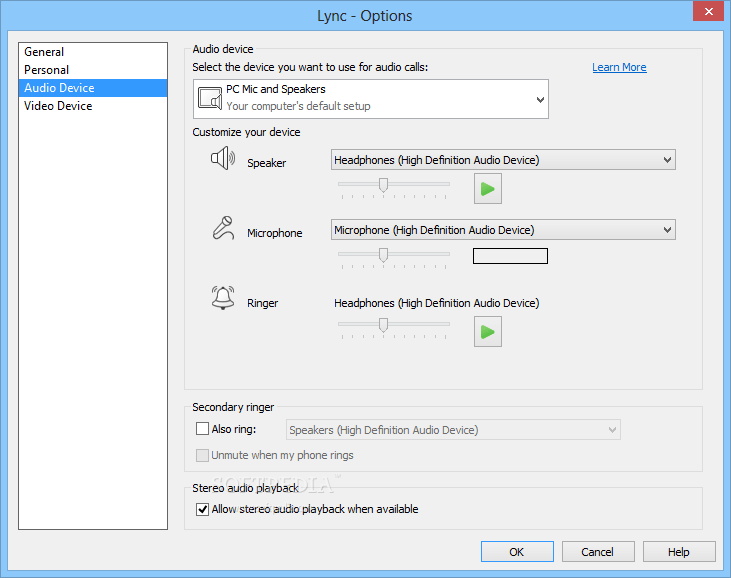Click the microphone level indicator box
Viewport: 731px width, 578px height.
[x=510, y=256]
